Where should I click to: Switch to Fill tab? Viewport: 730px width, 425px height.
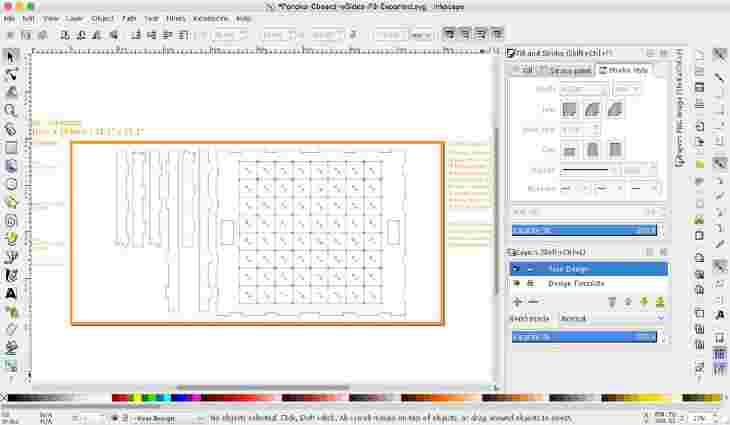pos(523,70)
